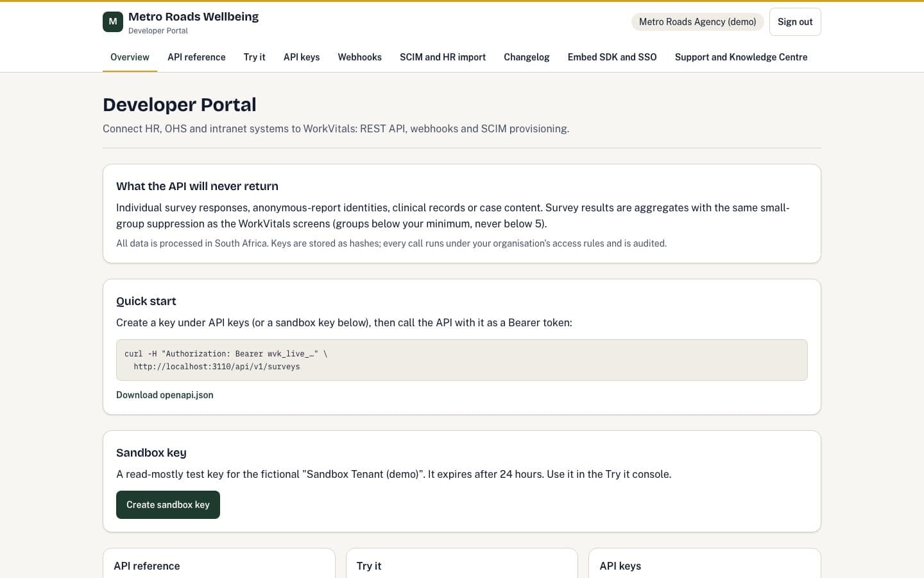The image size is (924, 578).
Task: Open the Try it card
Action: (x=462, y=563)
